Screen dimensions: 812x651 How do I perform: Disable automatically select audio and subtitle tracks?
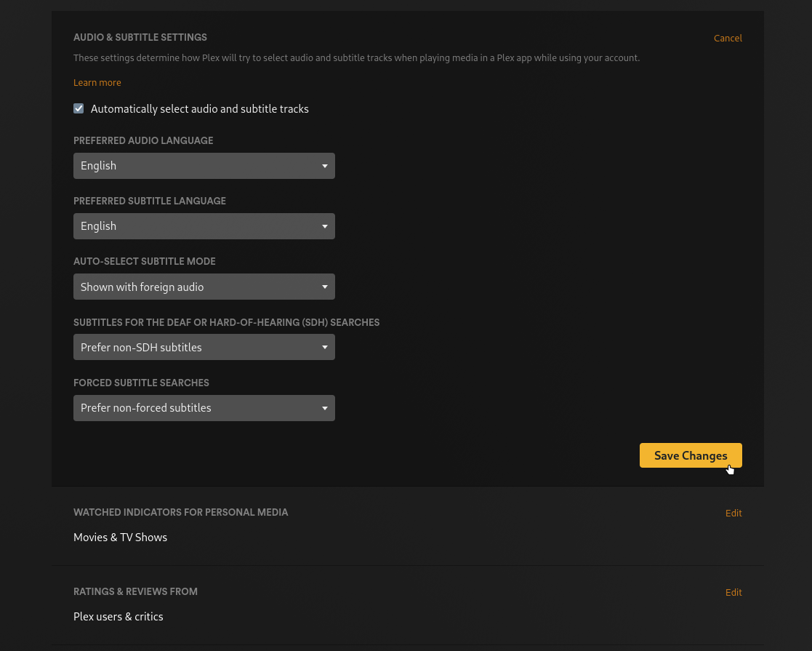(x=79, y=108)
